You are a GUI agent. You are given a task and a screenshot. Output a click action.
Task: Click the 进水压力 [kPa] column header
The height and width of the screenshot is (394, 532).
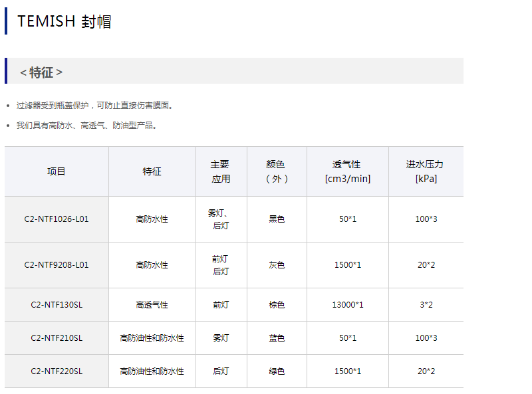pyautogui.click(x=425, y=171)
